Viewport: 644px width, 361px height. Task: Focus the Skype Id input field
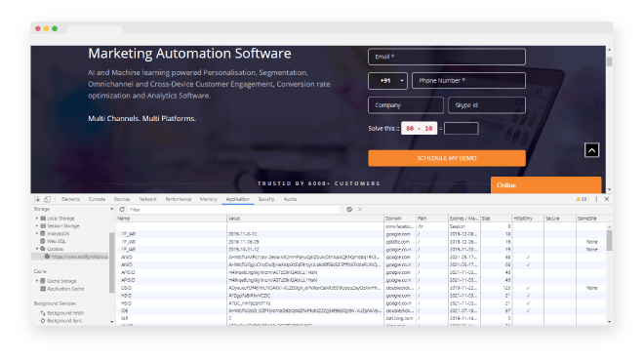click(x=487, y=105)
